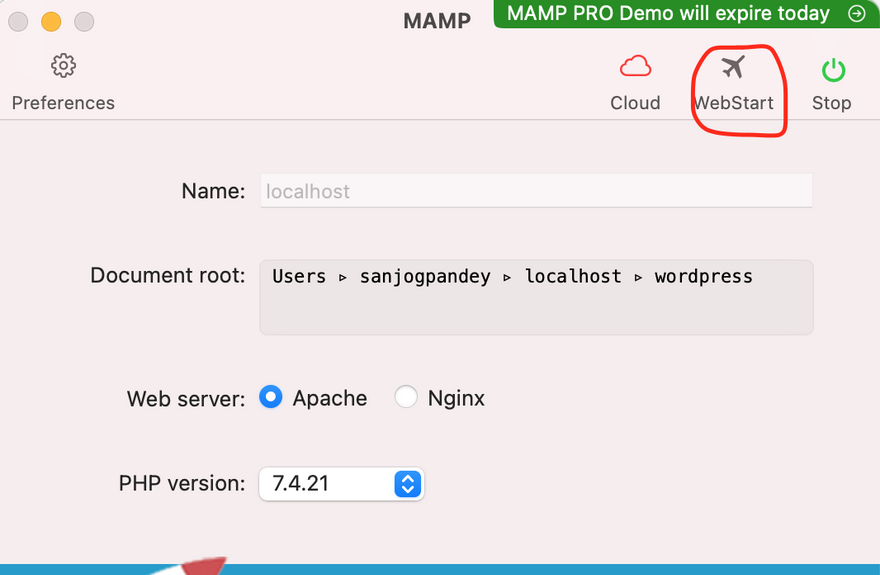This screenshot has height=575, width=880.
Task: Click the MAMP PRO Demo expiry banner text
Action: tap(668, 14)
